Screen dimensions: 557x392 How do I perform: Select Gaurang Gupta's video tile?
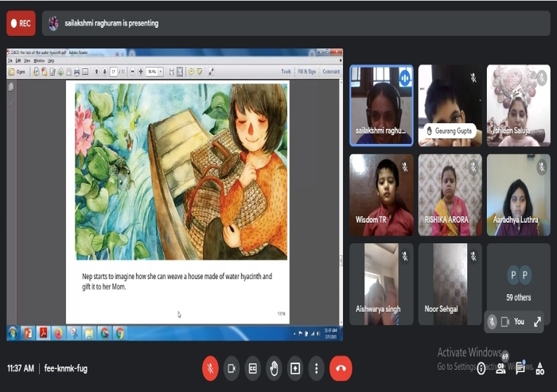coord(450,106)
